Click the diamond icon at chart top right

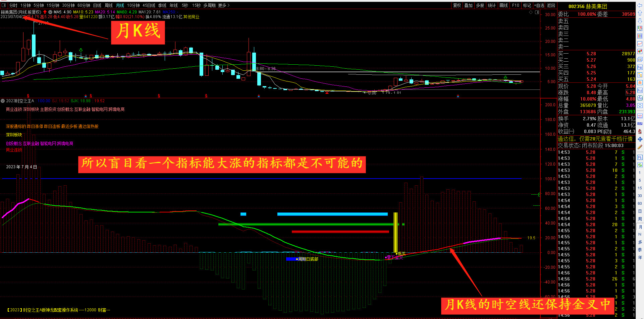[x=531, y=12]
